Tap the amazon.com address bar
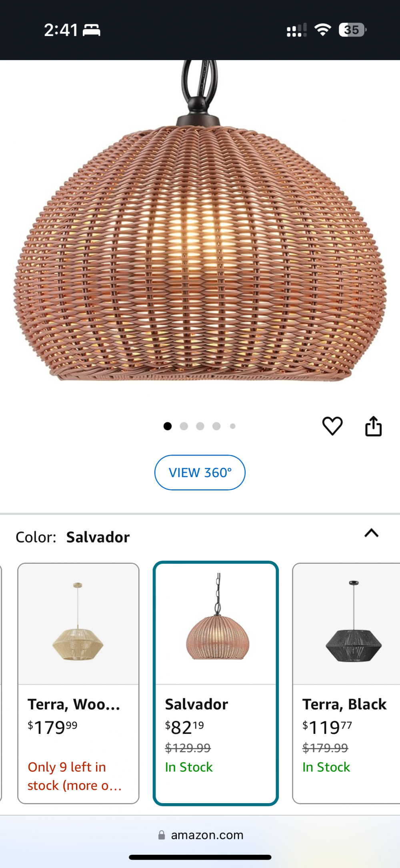This screenshot has height=868, width=400. [200, 835]
